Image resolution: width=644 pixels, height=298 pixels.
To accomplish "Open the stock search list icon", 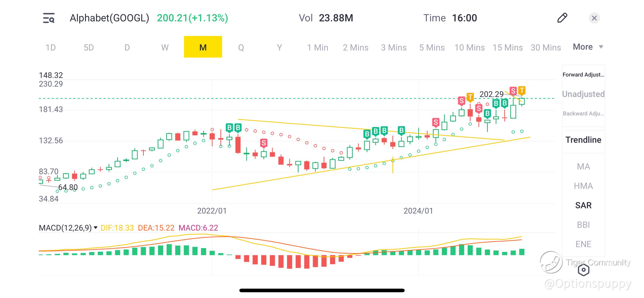I will coord(49,18).
